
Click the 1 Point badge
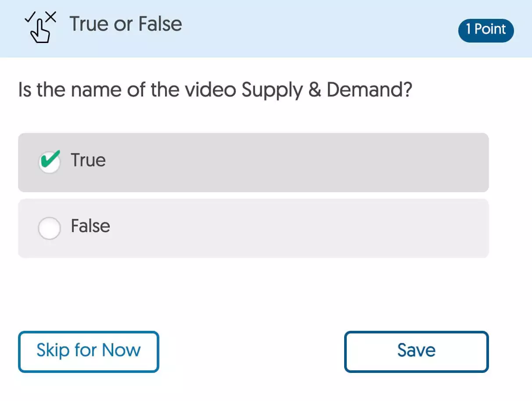point(486,30)
